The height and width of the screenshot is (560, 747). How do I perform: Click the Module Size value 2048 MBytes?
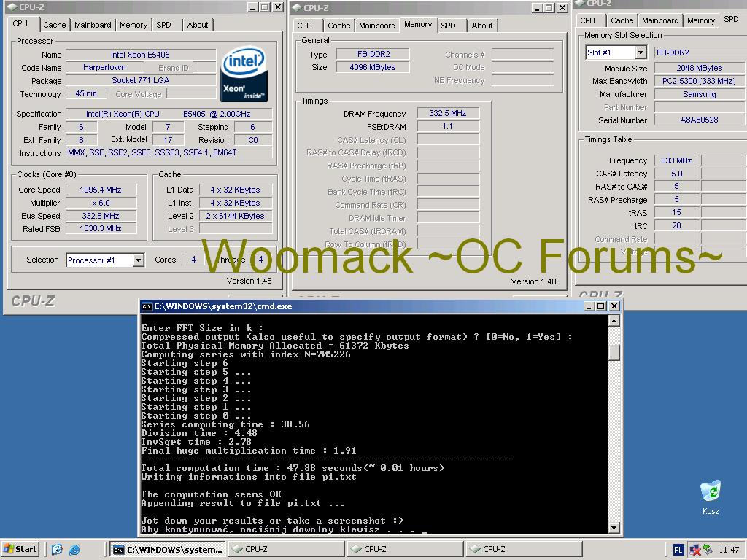click(x=700, y=68)
